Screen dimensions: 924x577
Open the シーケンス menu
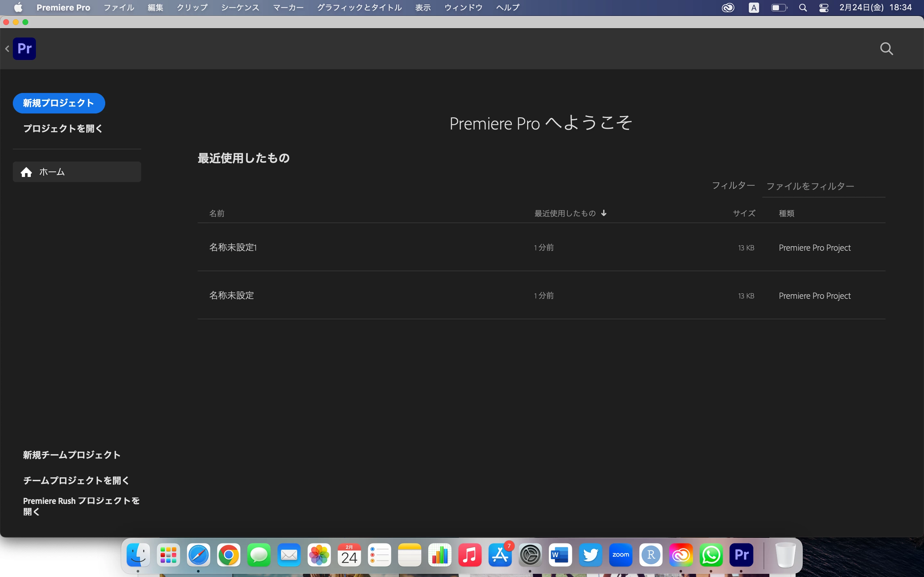[x=240, y=8]
